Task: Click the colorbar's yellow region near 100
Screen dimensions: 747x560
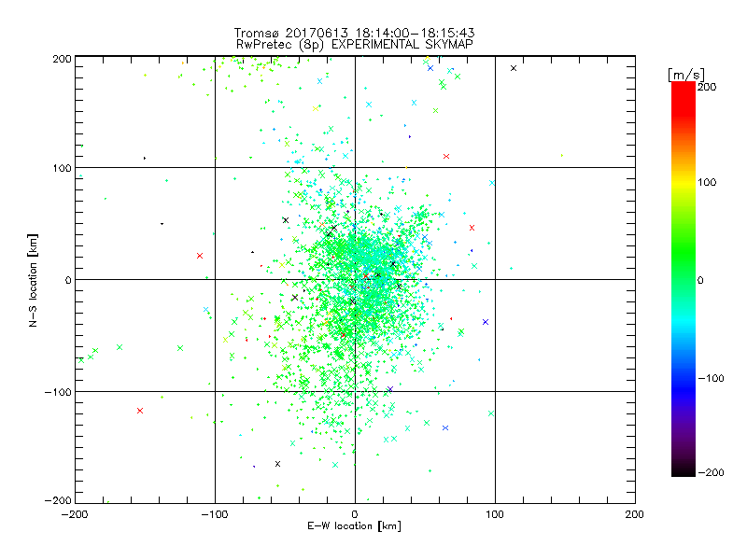Action: (684, 183)
